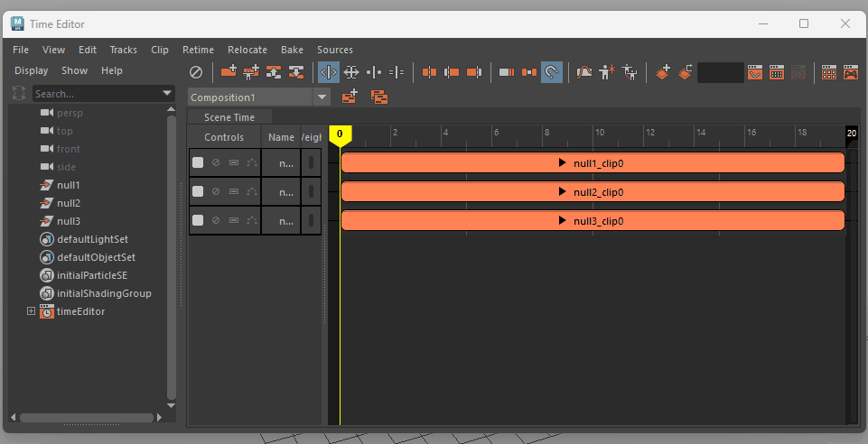Image resolution: width=868 pixels, height=444 pixels.
Task: Select null2 in the outliner
Action: point(69,203)
